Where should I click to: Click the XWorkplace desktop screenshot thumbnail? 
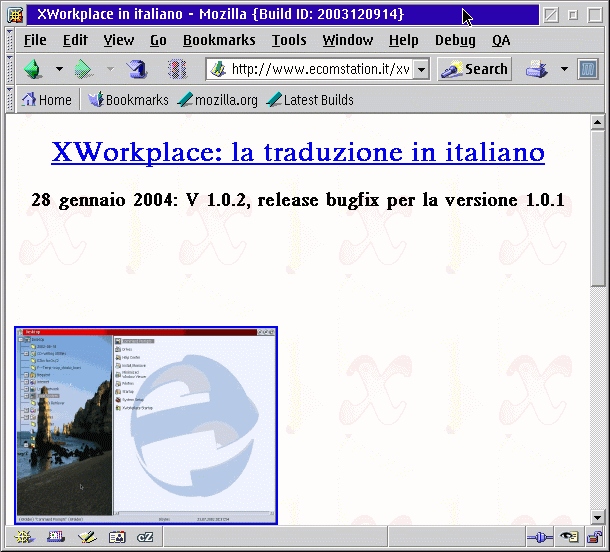tap(146, 425)
